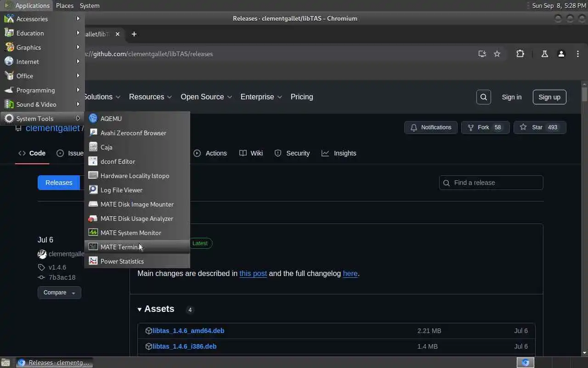Open the Compare dropdown
The height and width of the screenshot is (368, 588).
coord(59,293)
